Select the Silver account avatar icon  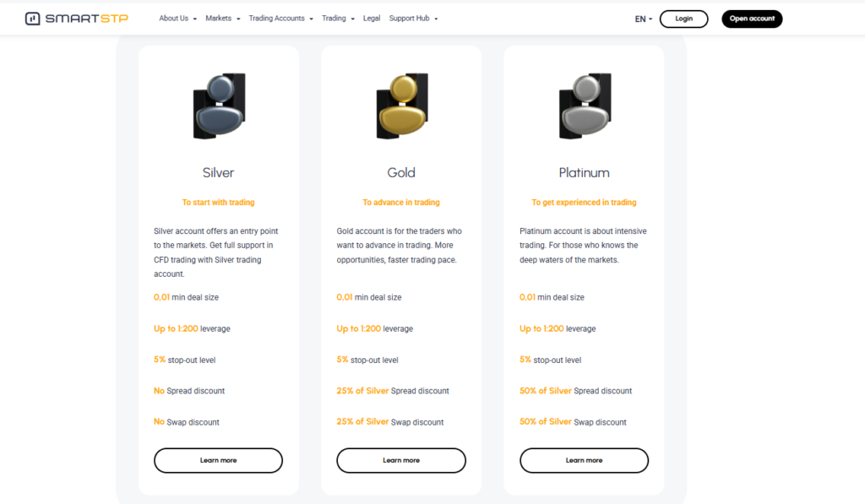coord(218,105)
